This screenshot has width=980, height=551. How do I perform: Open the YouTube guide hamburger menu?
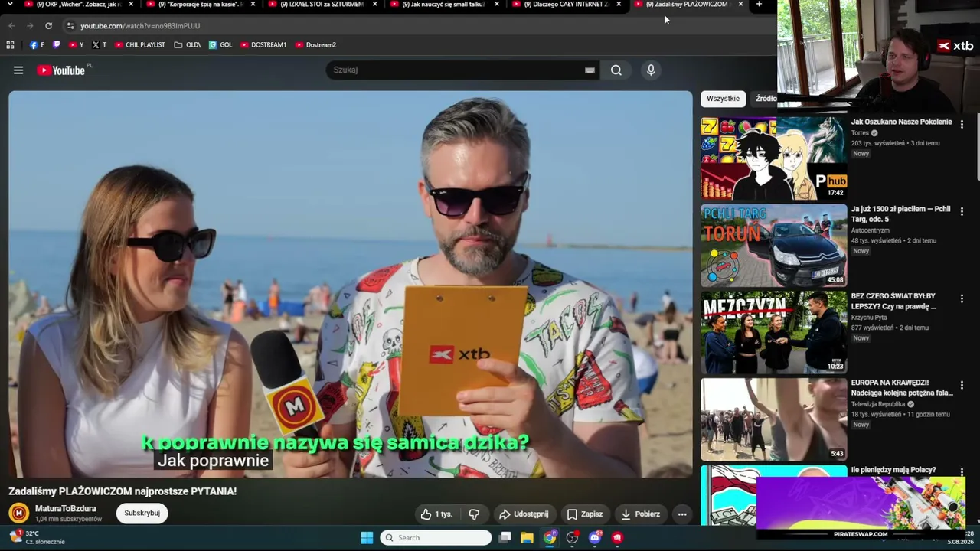click(x=18, y=70)
